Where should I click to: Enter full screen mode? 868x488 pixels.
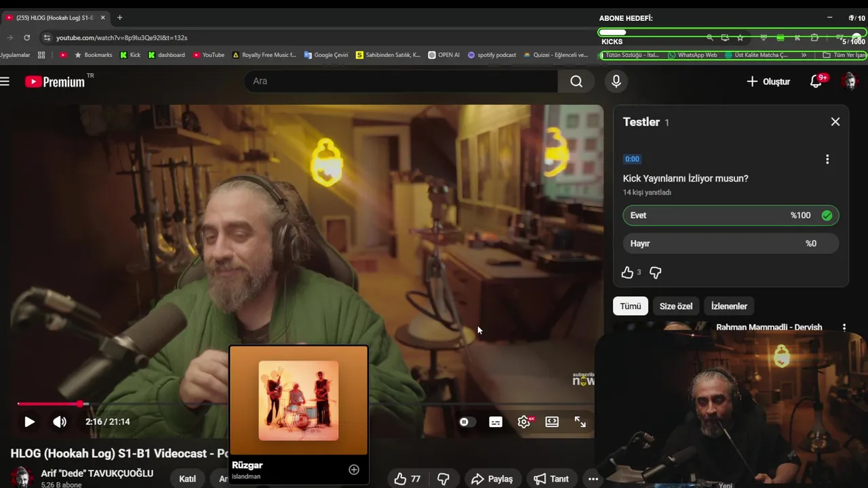[580, 422]
